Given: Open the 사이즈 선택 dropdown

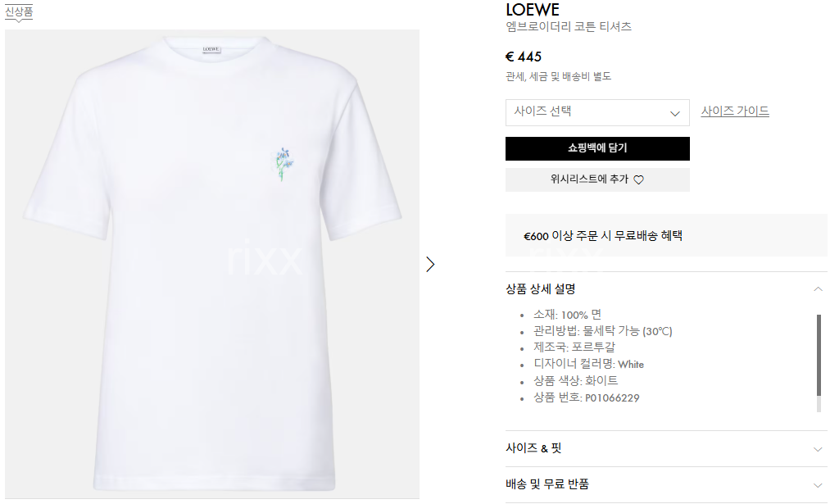Looking at the screenshot, I should [x=597, y=112].
